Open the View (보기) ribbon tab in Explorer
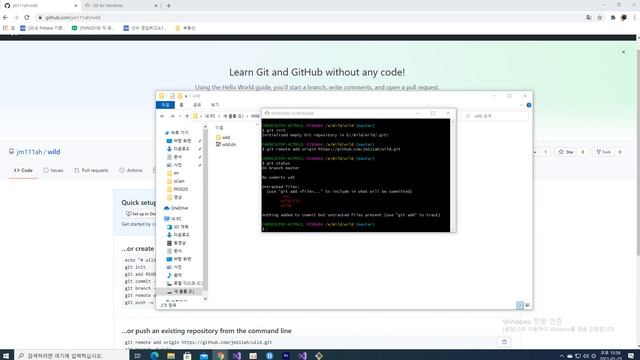 (x=215, y=105)
